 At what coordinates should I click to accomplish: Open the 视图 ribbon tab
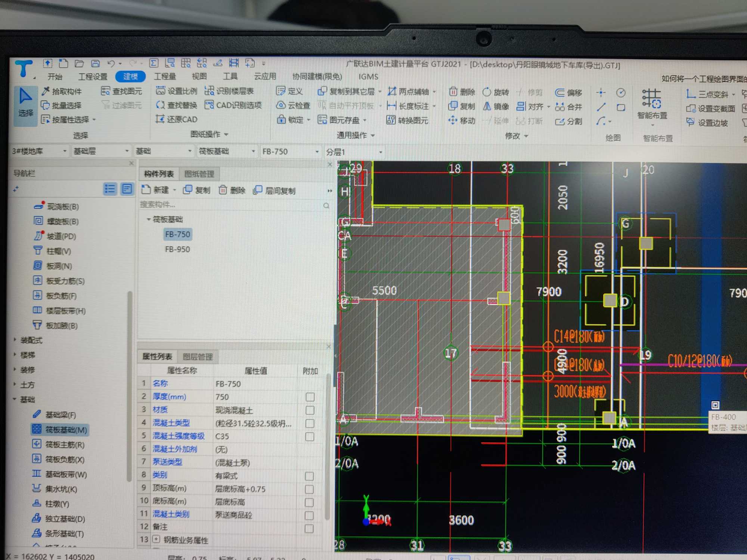click(x=199, y=76)
